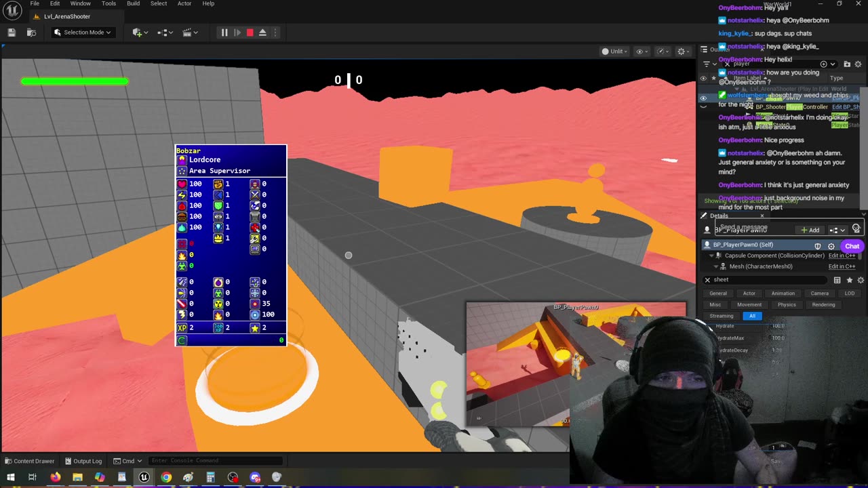
Task: Collapse the Mesh (CharacterMesh0) tree node
Action: point(715,266)
